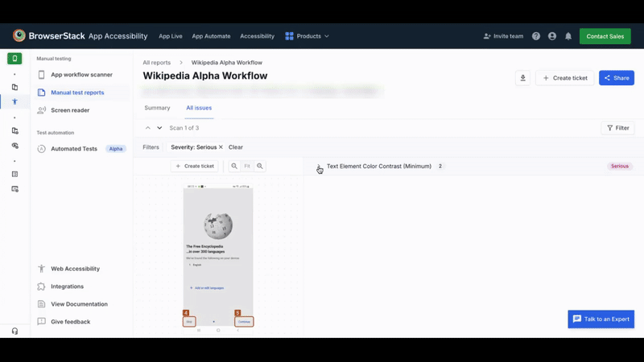Click the blue Share button

point(616,78)
